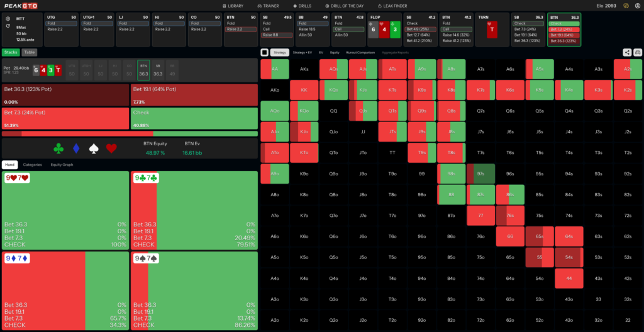Click the Bet 19.1 (64% Pot) action box
Viewport: 644px width, 332px height.
[x=194, y=95]
